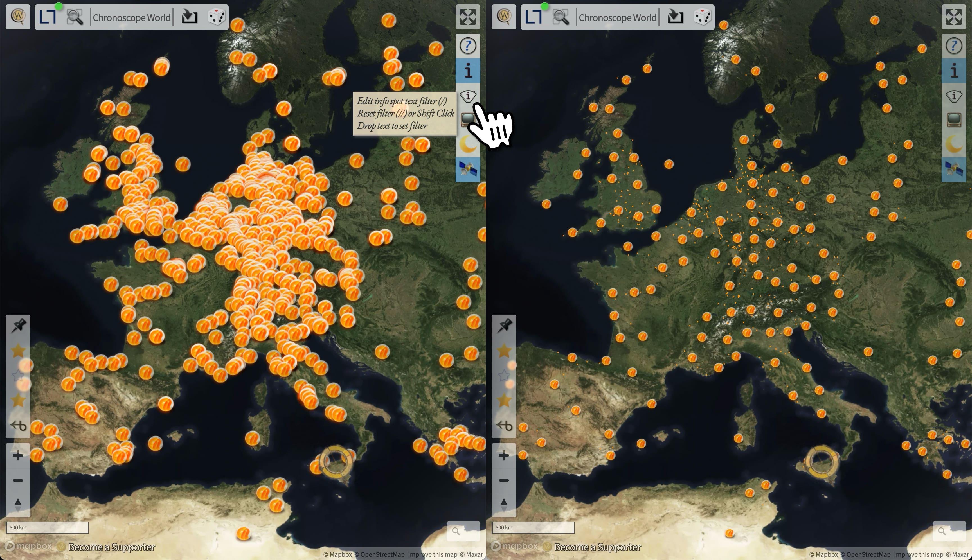
Task: Toggle the info filter eye icon in right map
Action: point(953,96)
